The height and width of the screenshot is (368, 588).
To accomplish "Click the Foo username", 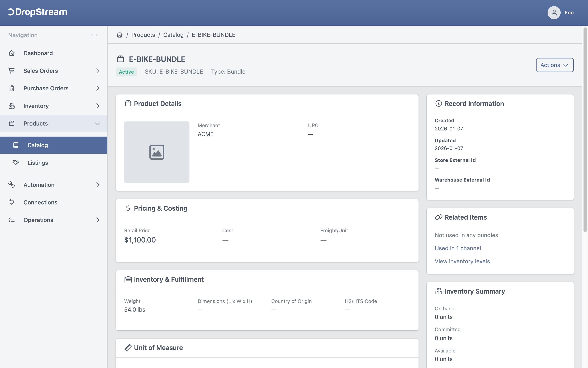I will tap(569, 13).
